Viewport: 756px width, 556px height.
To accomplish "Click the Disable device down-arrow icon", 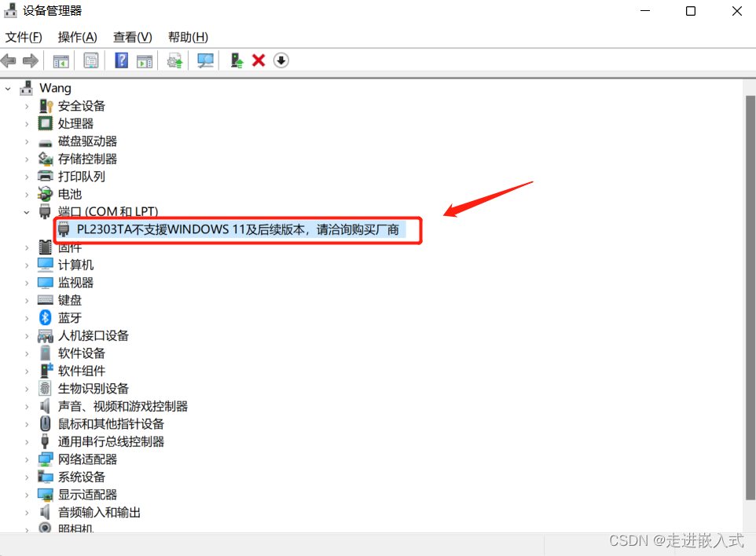I will tap(281, 60).
